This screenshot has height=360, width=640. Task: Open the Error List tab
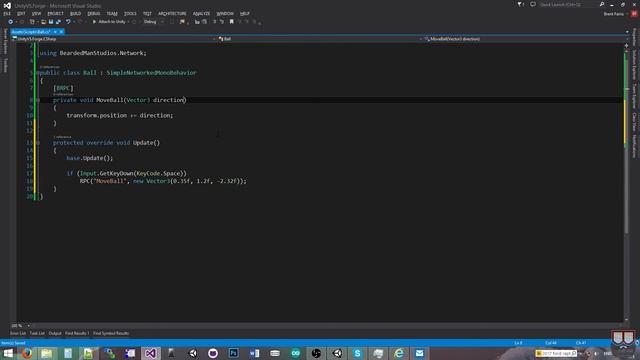(x=18, y=333)
